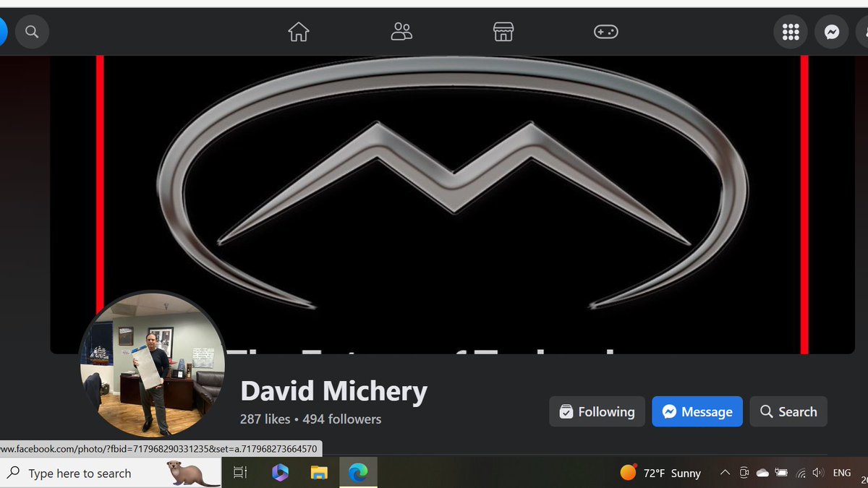868x488 pixels.
Task: Click the Meet Now camera tray icon
Action: click(744, 473)
